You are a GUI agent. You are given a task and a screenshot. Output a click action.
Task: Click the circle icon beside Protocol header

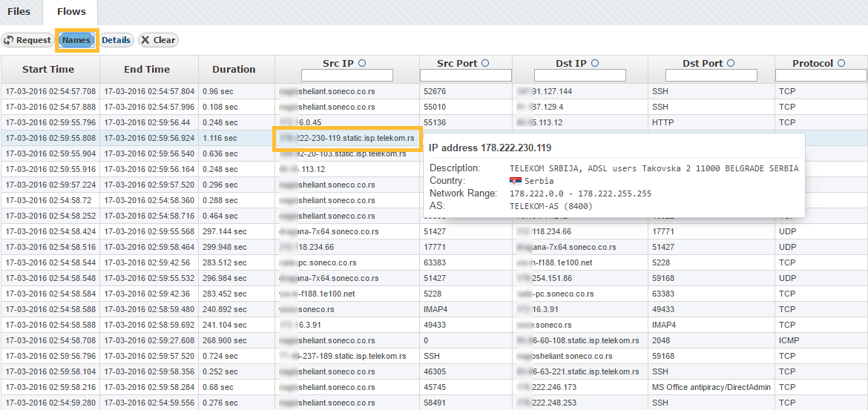pyautogui.click(x=841, y=64)
